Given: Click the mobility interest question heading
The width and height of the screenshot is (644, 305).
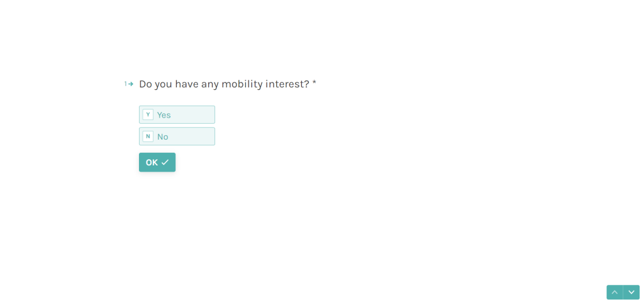Looking at the screenshot, I should point(224,84).
